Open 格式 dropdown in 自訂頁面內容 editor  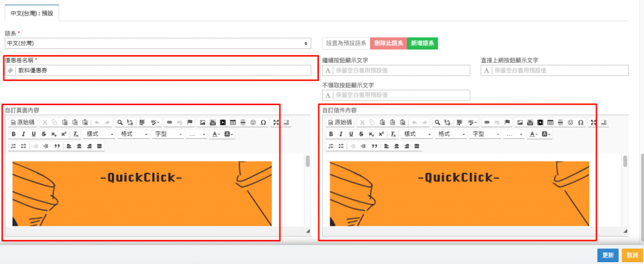[x=133, y=134]
